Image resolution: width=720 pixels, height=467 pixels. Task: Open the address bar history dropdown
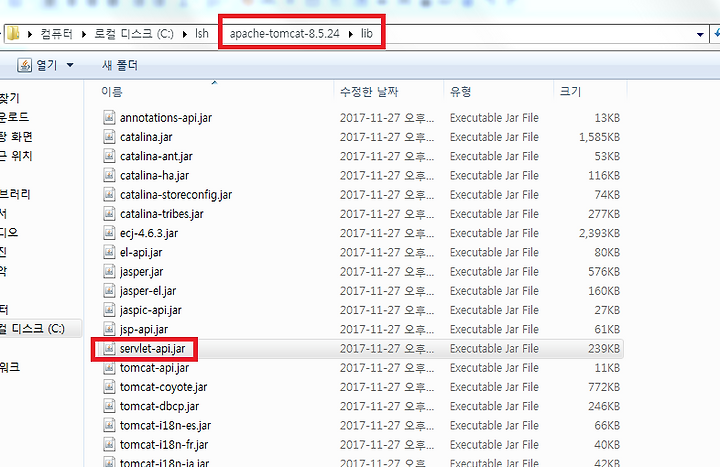coord(700,34)
